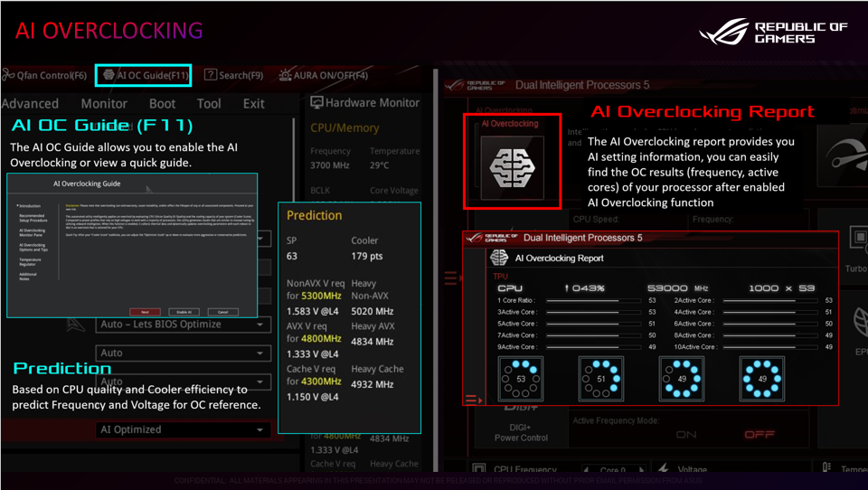868x490 pixels.
Task: Open Search(F9) in the BIOS toolbar
Action: (233, 75)
